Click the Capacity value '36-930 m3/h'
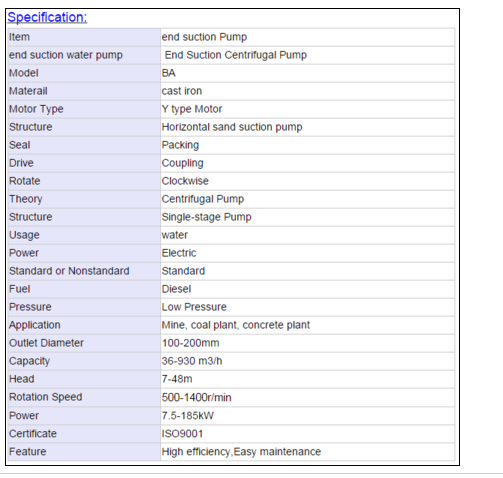Screen dimensions: 503x478 192,361
